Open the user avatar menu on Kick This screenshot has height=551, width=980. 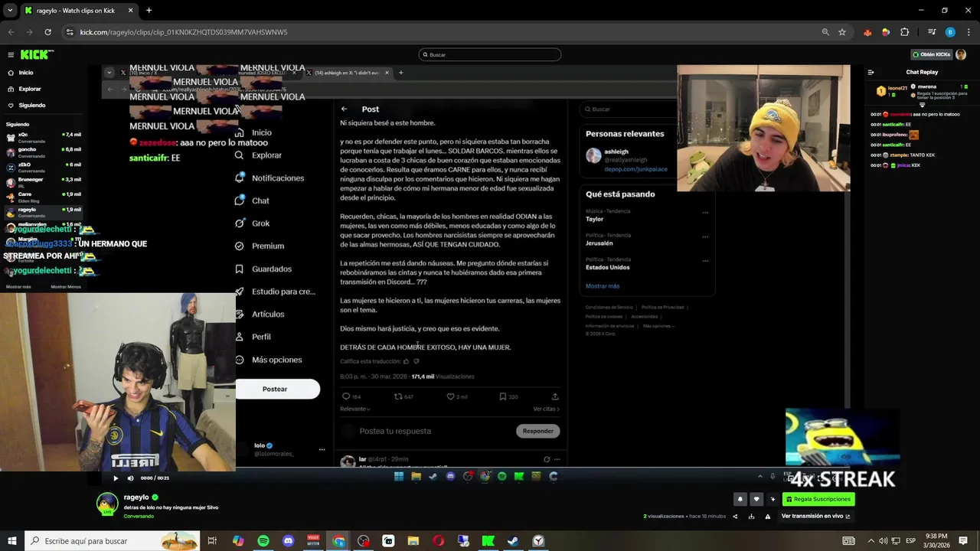tap(961, 54)
